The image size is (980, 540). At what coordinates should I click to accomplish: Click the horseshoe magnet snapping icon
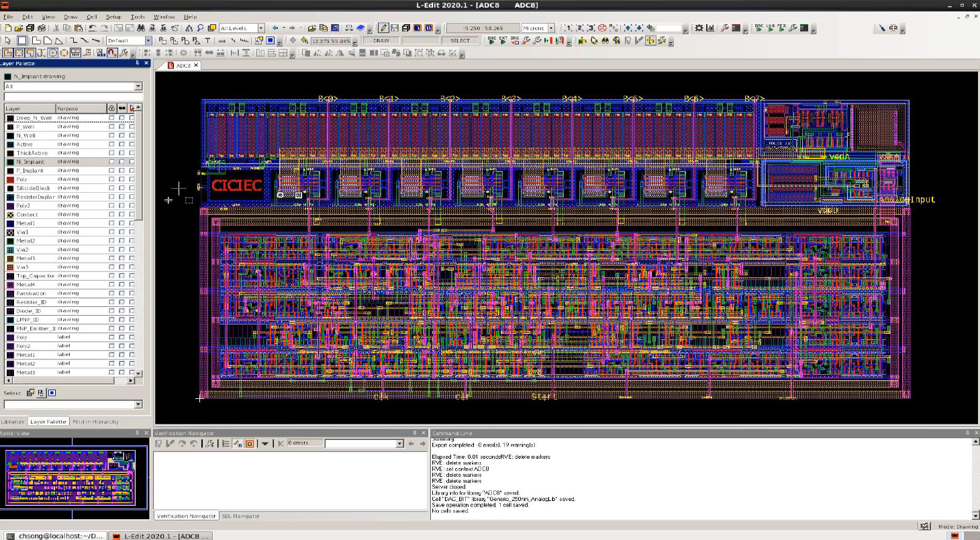tap(111, 53)
